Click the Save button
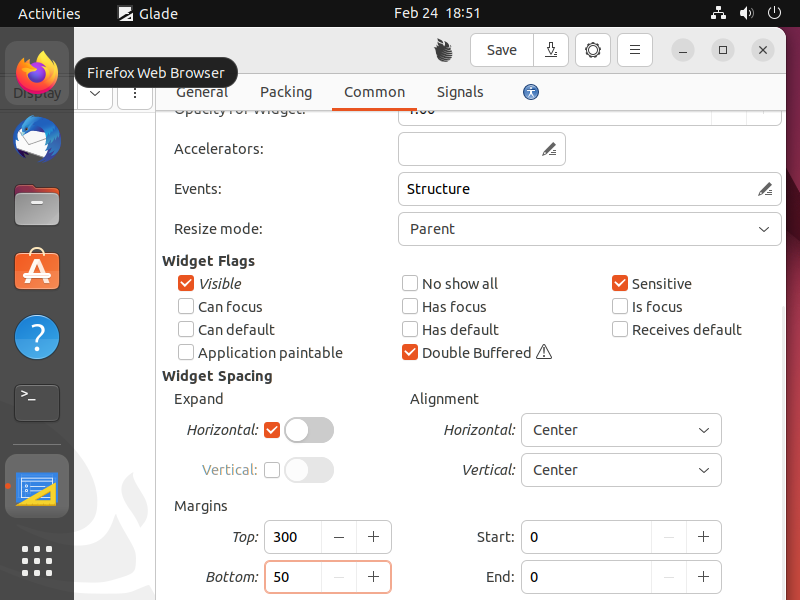800x600 pixels. [502, 50]
